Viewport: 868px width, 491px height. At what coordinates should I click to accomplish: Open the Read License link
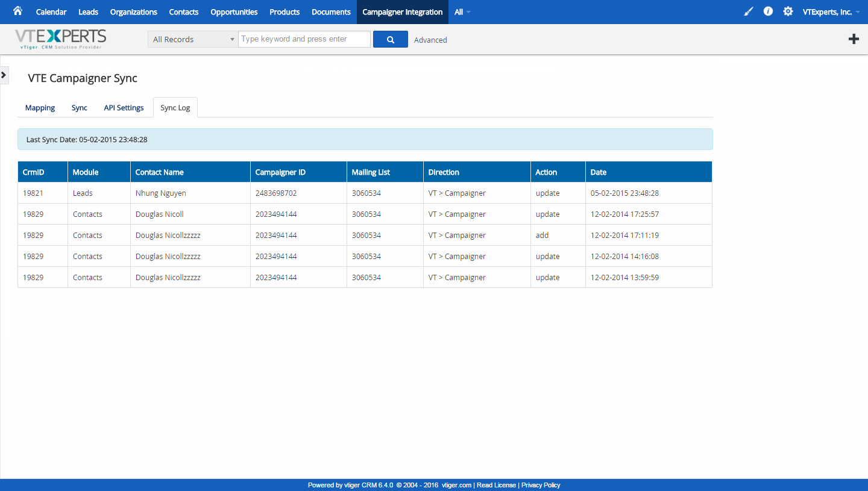(x=496, y=485)
